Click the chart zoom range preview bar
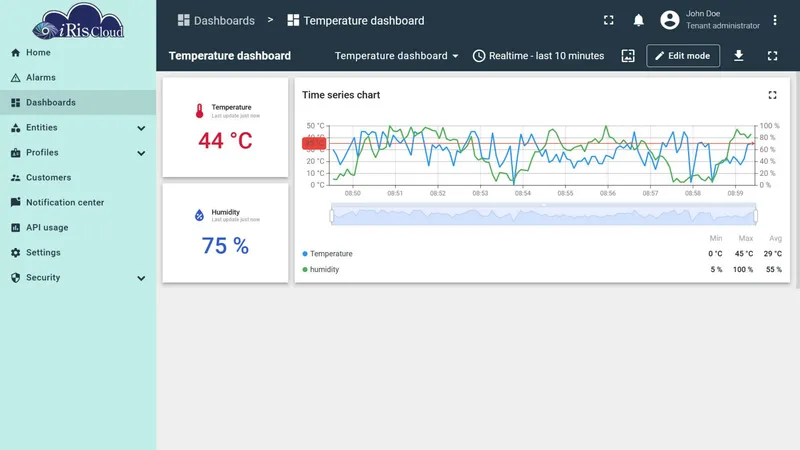Image resolution: width=800 pixels, height=450 pixels. (543, 215)
